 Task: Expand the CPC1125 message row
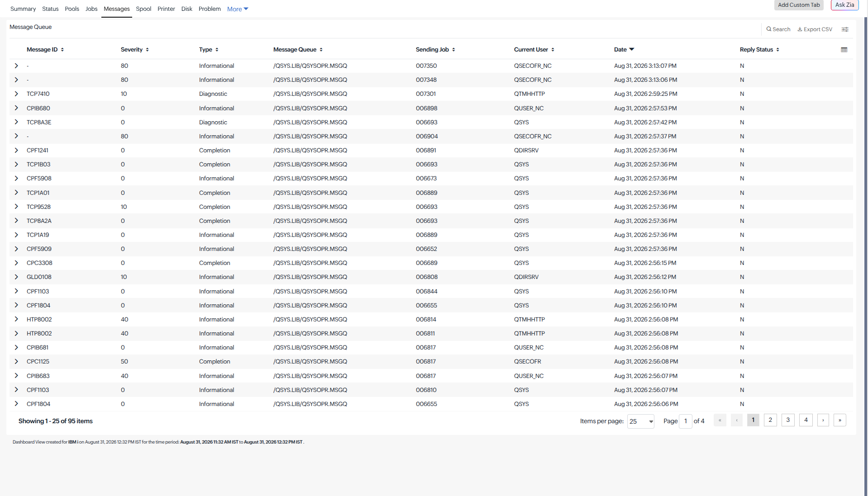[x=16, y=362]
